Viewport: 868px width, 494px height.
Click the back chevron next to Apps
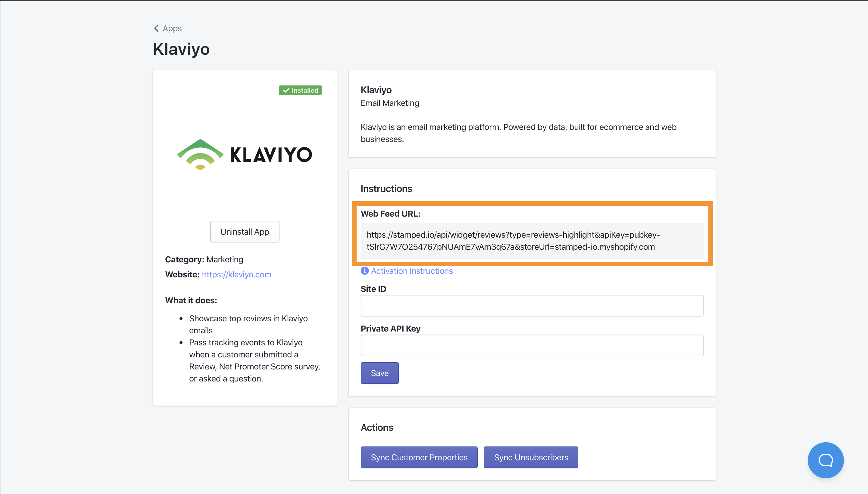(156, 28)
